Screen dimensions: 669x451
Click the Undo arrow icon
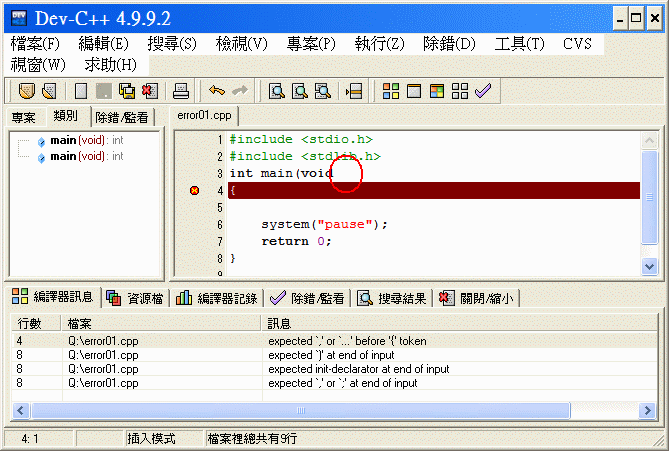[x=217, y=90]
